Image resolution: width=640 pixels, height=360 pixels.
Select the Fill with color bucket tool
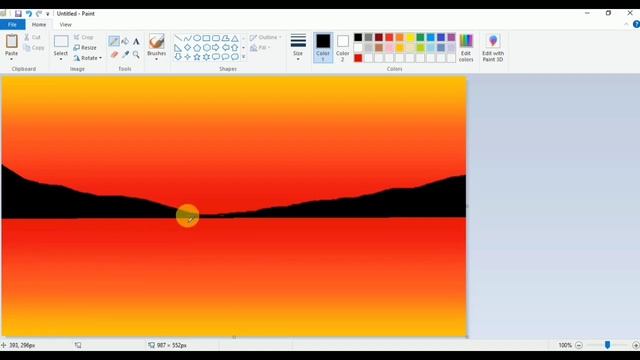pos(125,41)
